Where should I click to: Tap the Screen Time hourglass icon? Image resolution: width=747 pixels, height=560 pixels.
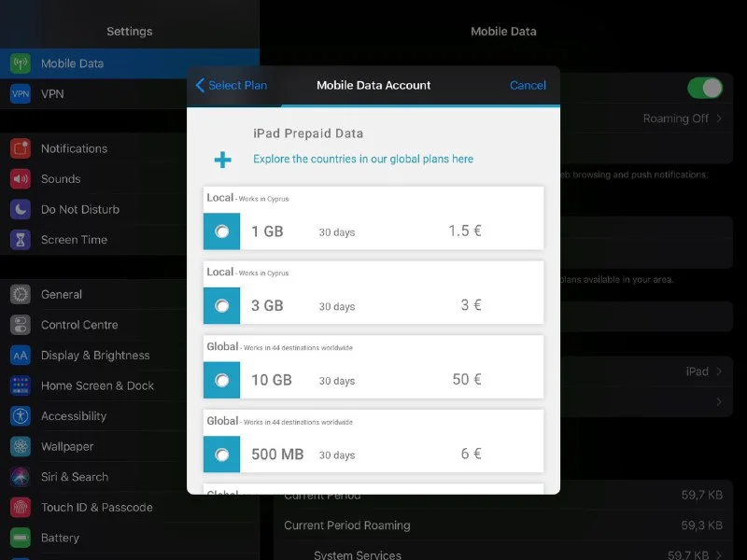coord(21,240)
